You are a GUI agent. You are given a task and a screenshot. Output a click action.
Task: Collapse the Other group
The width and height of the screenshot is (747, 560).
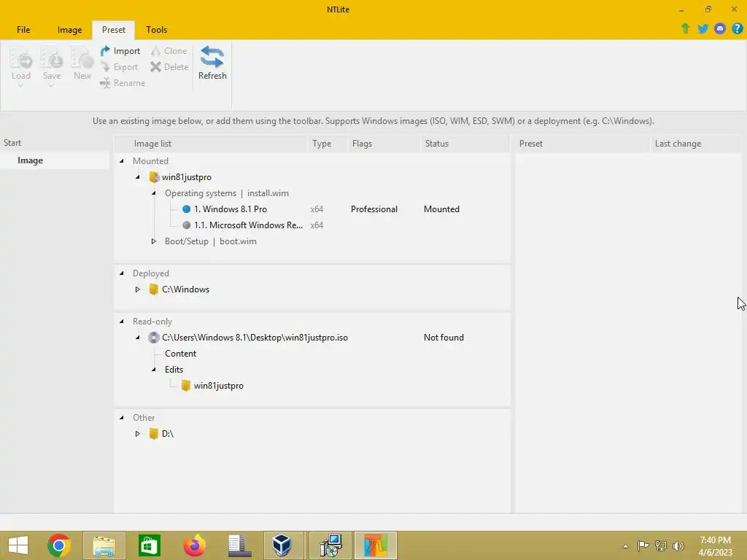(122, 418)
